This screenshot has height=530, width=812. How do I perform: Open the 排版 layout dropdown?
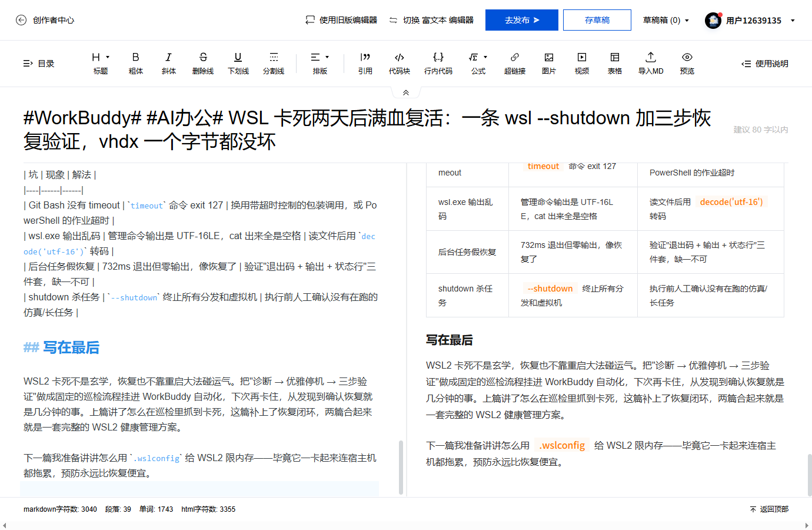click(x=320, y=63)
